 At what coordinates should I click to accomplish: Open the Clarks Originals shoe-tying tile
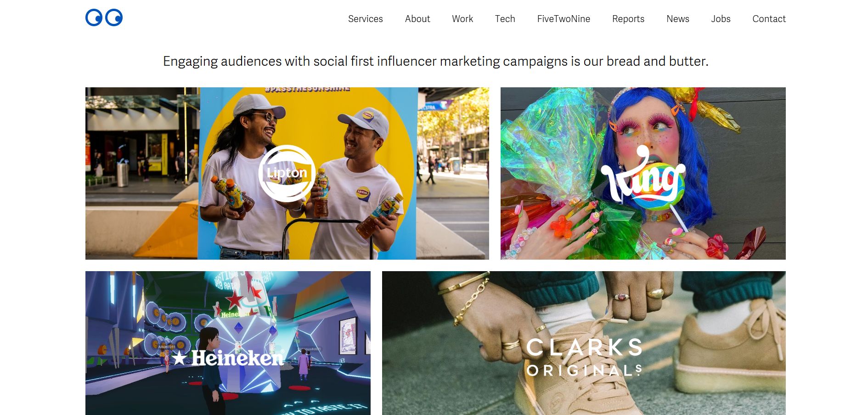584,343
